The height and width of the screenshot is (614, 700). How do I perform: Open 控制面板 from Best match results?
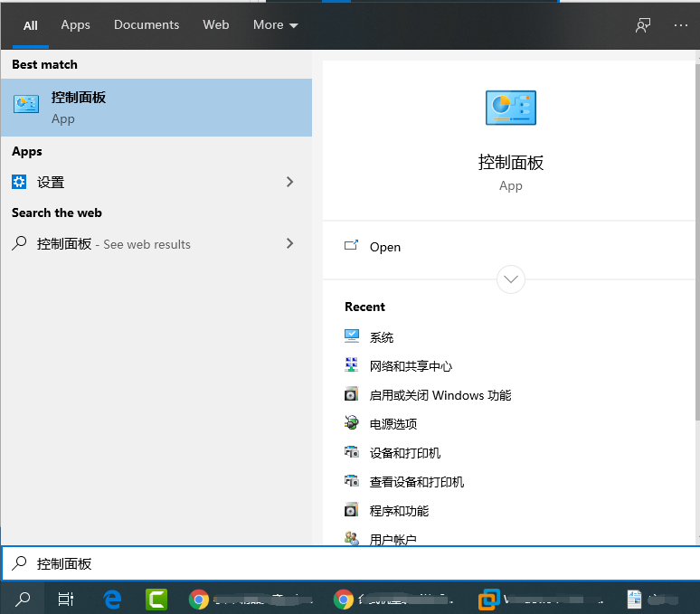click(156, 107)
